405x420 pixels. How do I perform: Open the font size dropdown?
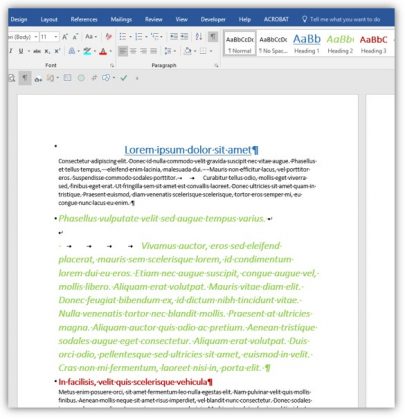(x=56, y=37)
